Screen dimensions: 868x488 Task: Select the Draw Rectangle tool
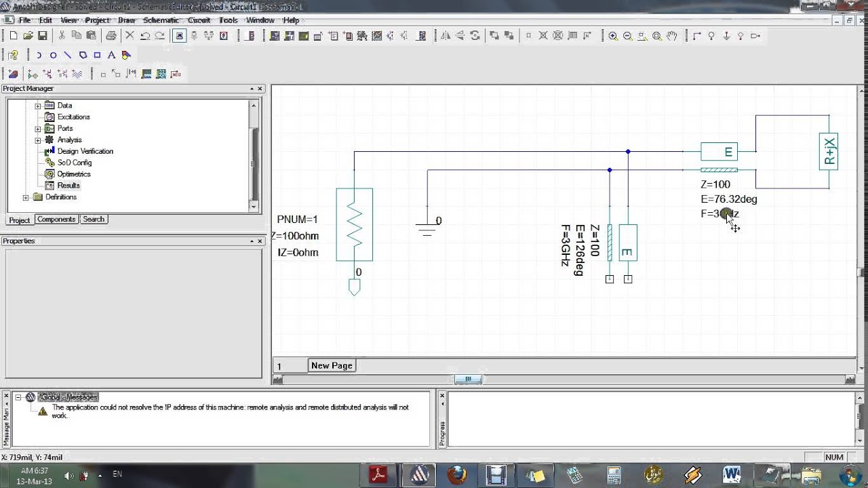pyautogui.click(x=97, y=55)
